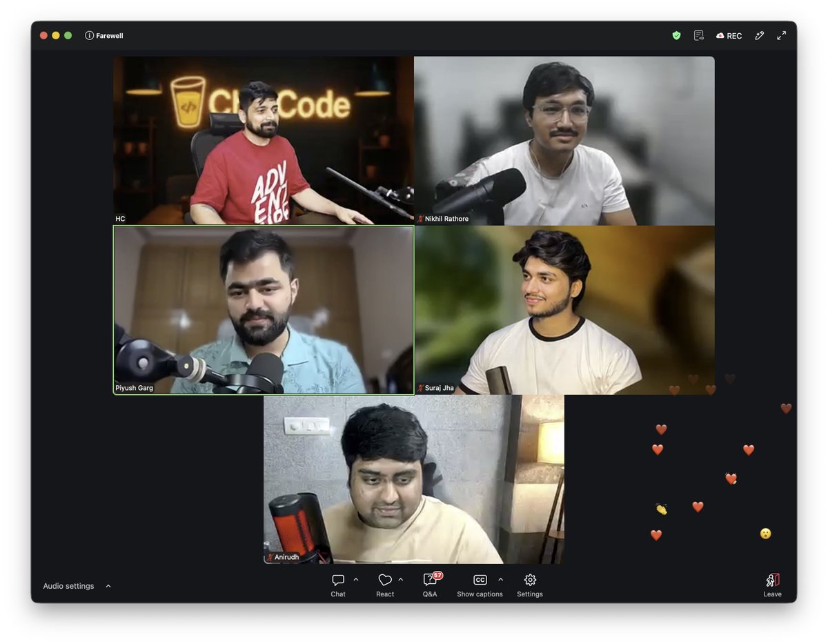Expand the chevron next to React
This screenshot has width=828, height=644.
point(401,579)
